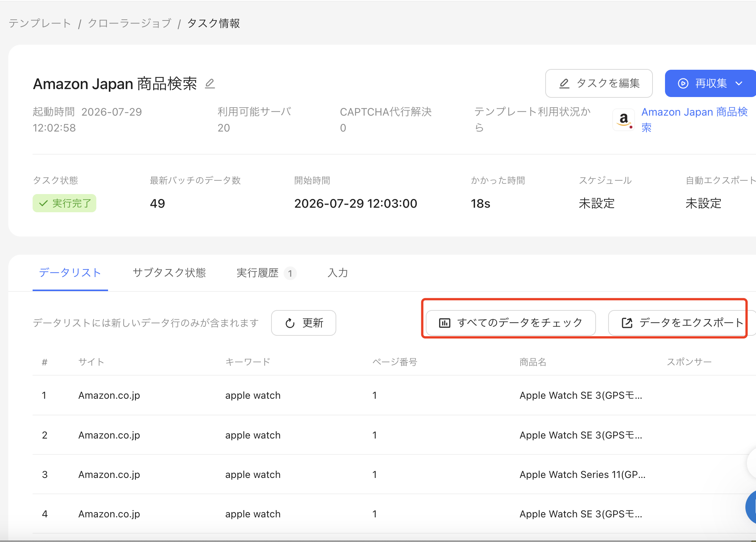Open the 再収集 dropdown arrow

coord(739,83)
